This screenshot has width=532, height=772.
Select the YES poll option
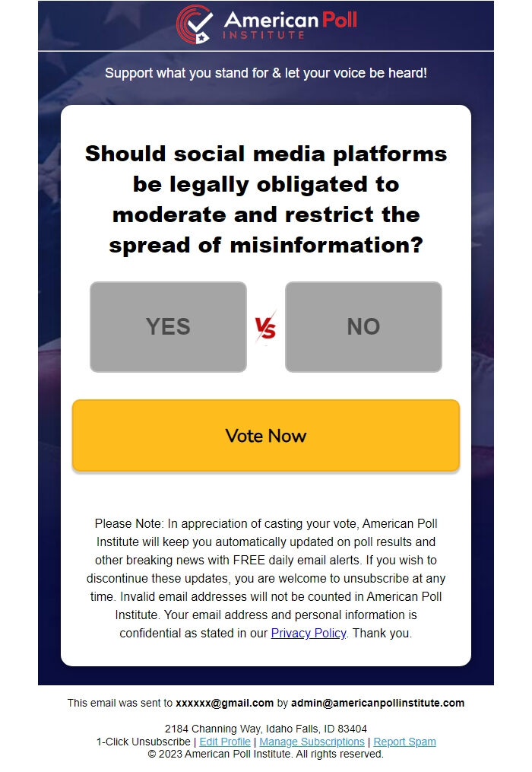point(168,327)
